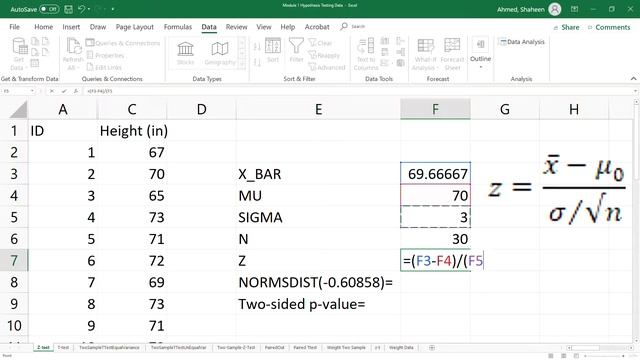The width and height of the screenshot is (640, 360).
Task: Click cell with value 69.66667
Action: [435, 174]
